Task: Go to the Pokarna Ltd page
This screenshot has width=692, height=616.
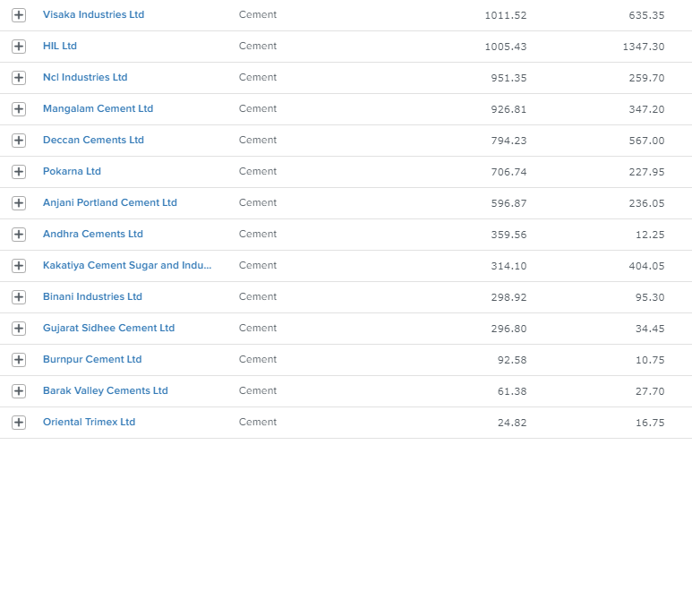Action: pyautogui.click(x=72, y=171)
